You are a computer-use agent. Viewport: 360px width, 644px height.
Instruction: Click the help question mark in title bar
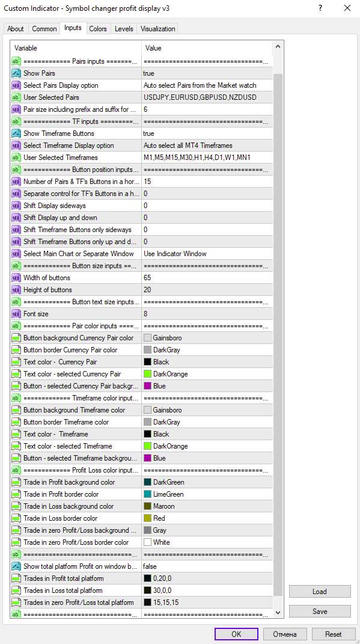[x=320, y=8]
